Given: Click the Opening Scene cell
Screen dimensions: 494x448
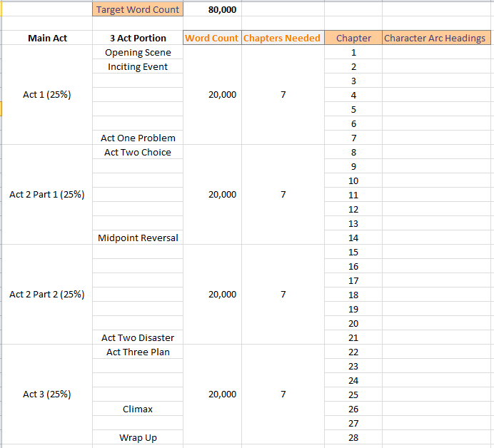Looking at the screenshot, I should pos(138,53).
